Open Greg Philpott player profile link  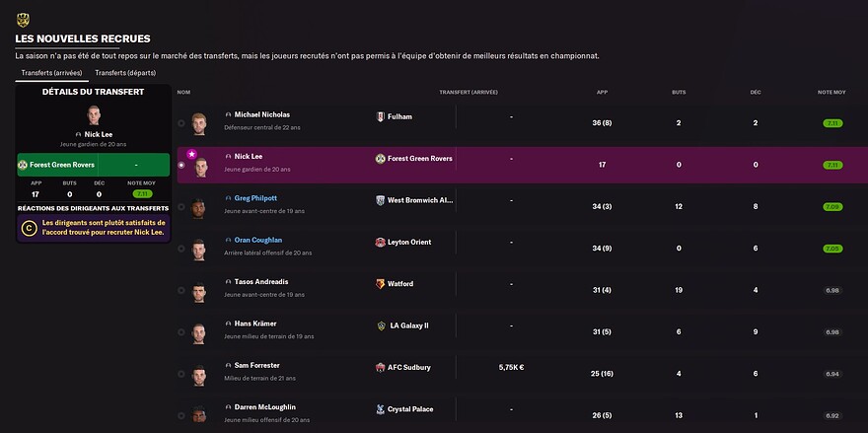coord(255,198)
